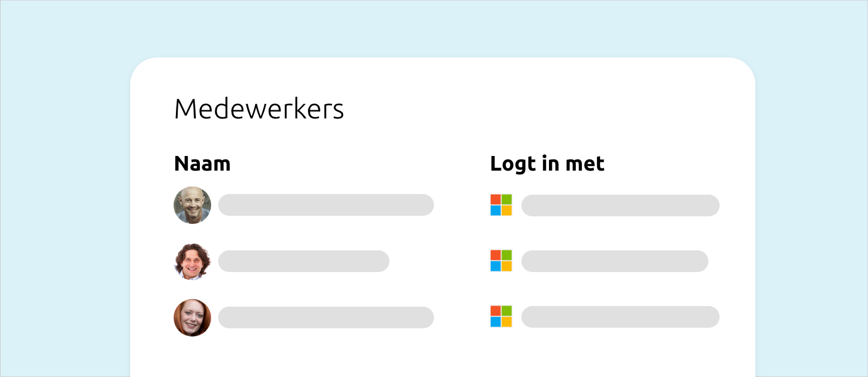Sort by the Naam column header

[x=202, y=164]
